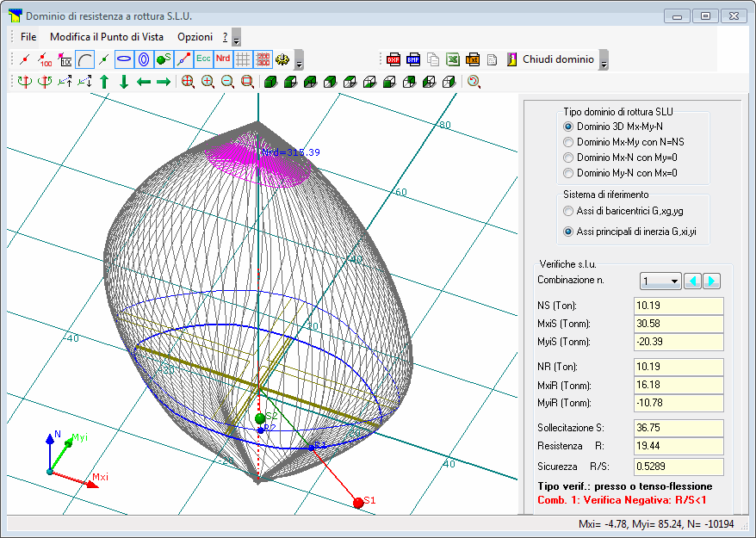756x538 pixels.
Task: Click the Ecc toolbar icon
Action: point(203,59)
